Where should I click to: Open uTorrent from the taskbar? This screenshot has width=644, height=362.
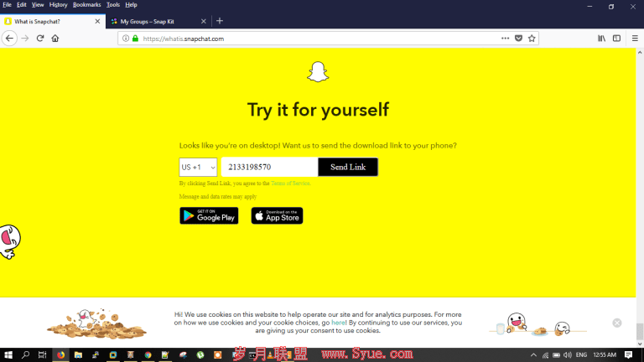point(200,355)
